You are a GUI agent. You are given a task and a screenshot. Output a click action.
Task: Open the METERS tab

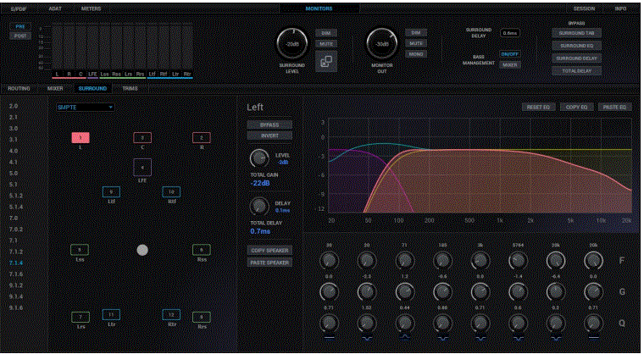tap(91, 8)
